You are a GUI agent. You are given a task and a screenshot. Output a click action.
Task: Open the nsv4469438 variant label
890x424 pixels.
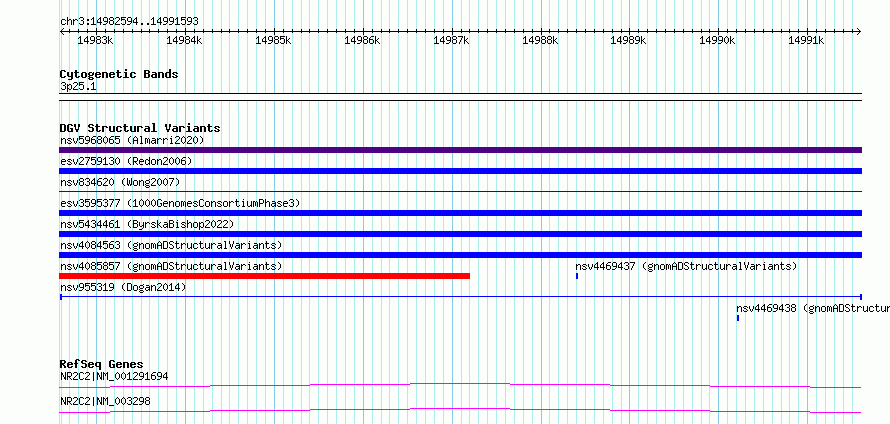813,308
